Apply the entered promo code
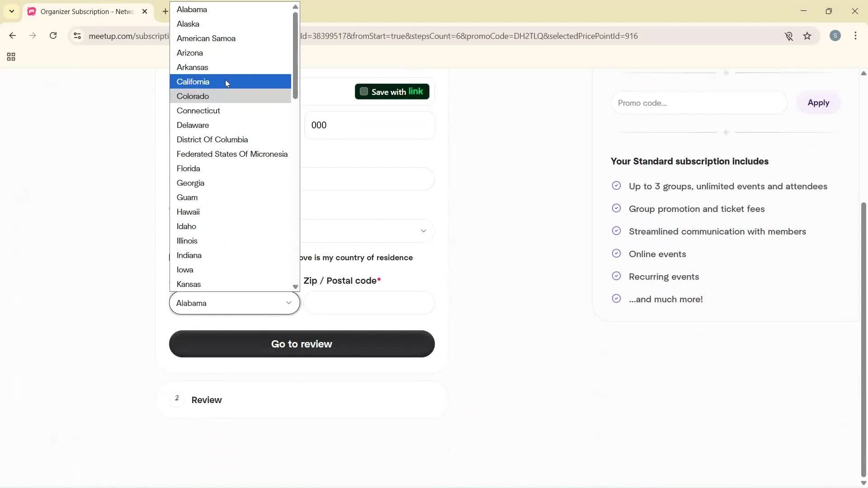868x488 pixels. pos(818,103)
